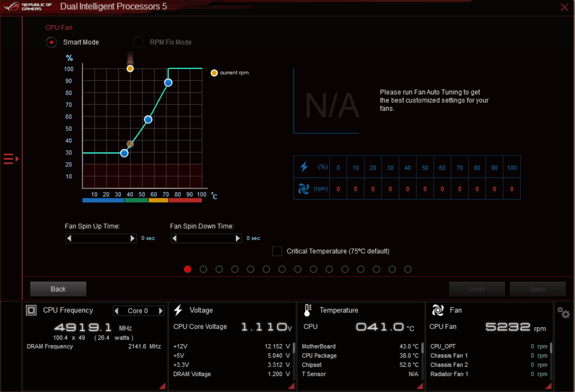Click the Radiator Fan 1 row
The image size is (575, 392).
tap(489, 374)
